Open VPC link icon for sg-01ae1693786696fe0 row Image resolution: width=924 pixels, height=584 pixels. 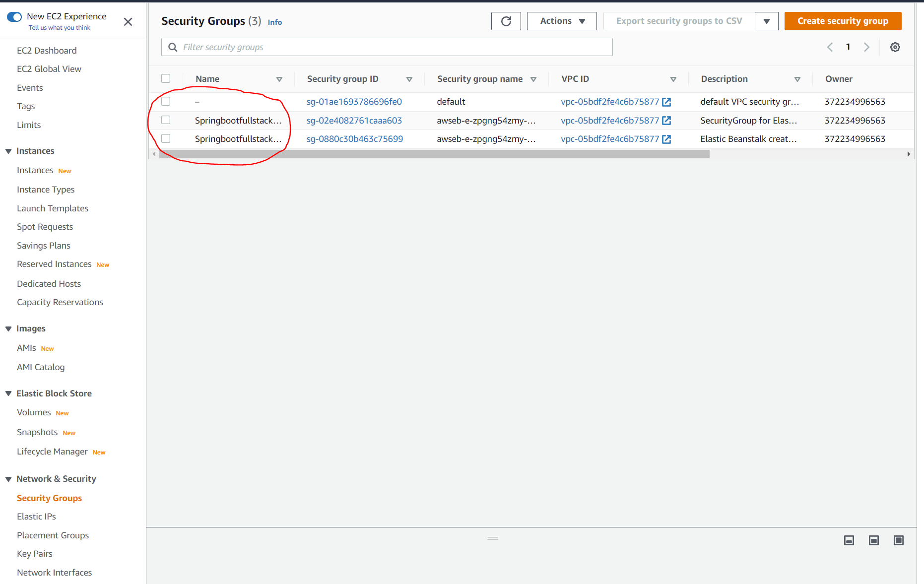pos(666,102)
